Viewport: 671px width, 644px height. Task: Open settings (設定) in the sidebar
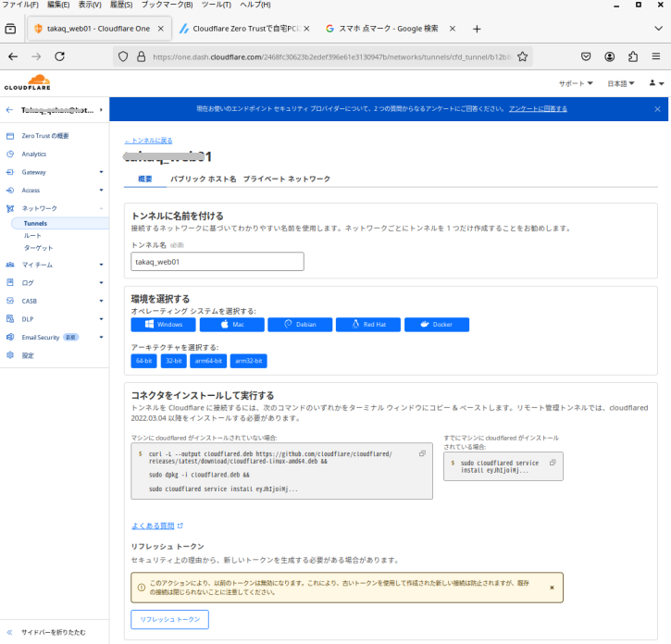[28, 355]
